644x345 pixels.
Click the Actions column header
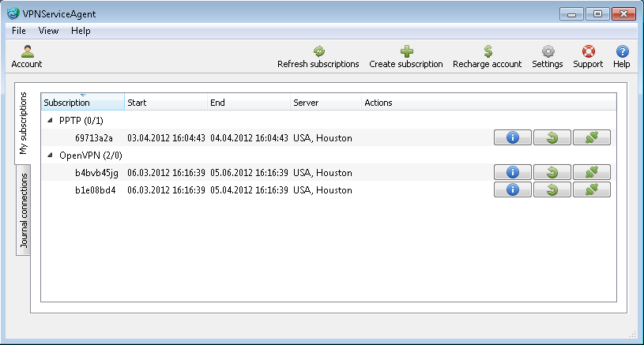(x=489, y=102)
